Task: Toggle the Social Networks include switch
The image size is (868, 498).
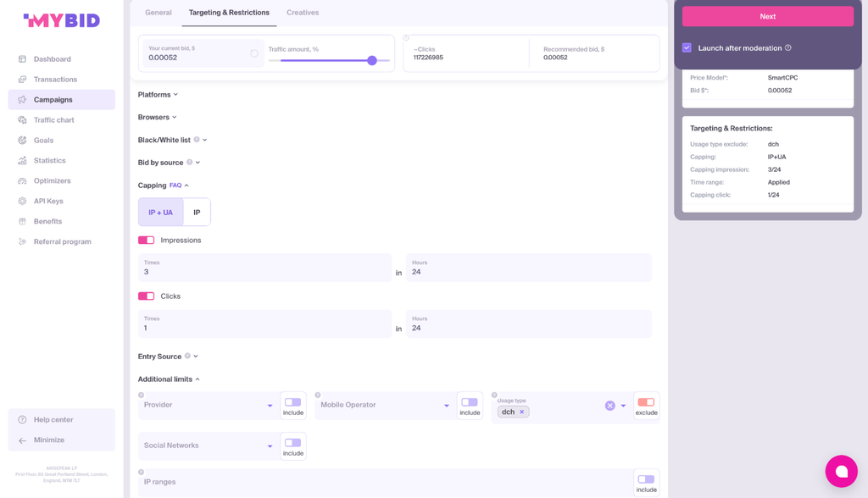Action: pos(292,443)
